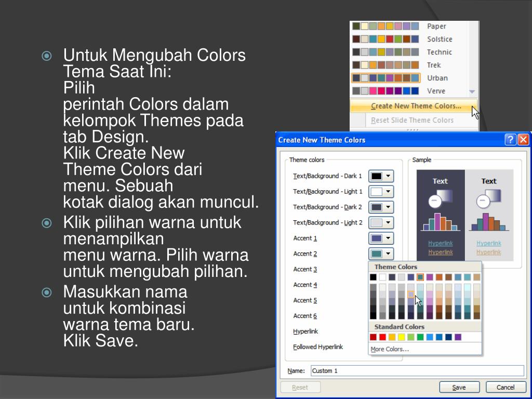This screenshot has width=532, height=399.
Task: Pick light blue swatch in Standard Colors
Action: pos(430,337)
